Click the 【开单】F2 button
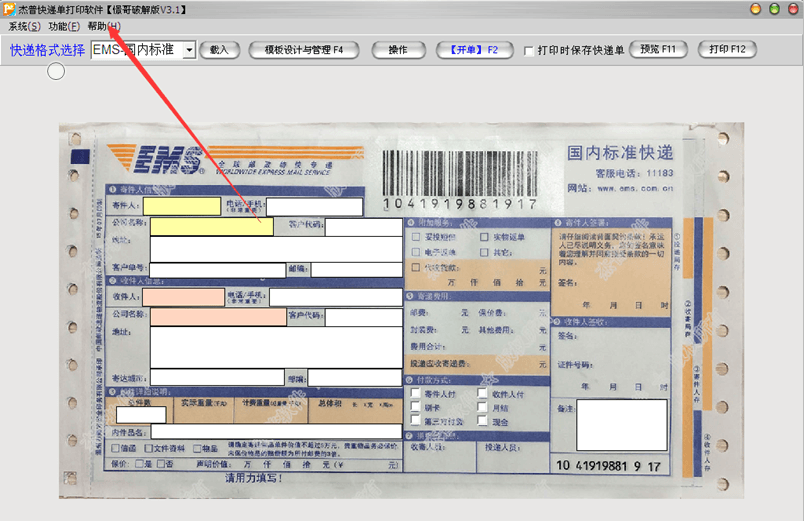 pos(474,50)
